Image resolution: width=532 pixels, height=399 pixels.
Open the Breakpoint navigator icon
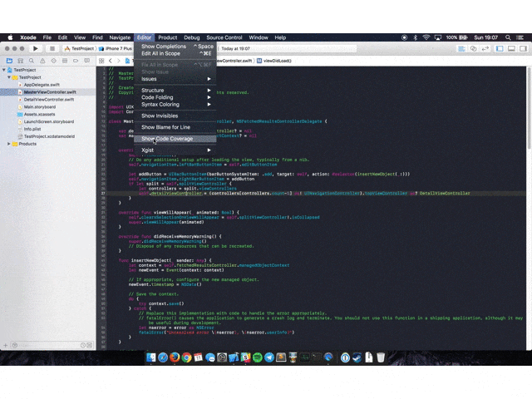pyautogui.click(x=76, y=61)
